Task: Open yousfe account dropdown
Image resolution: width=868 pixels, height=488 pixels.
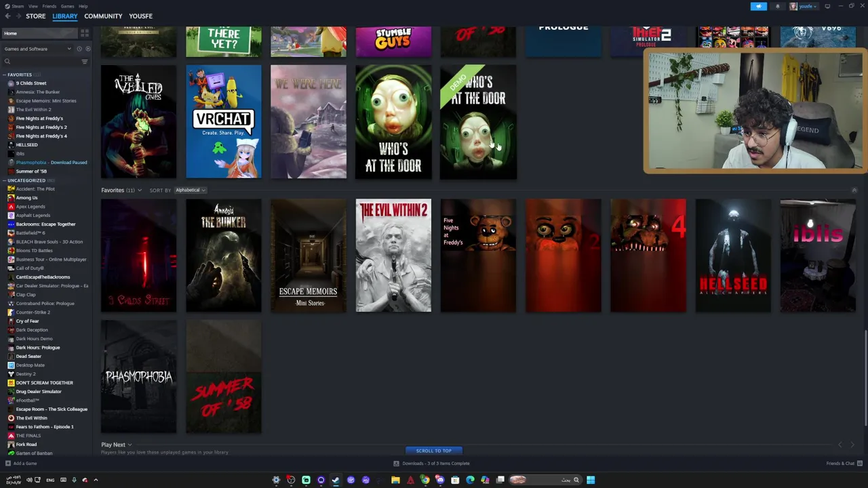Action: [803, 6]
